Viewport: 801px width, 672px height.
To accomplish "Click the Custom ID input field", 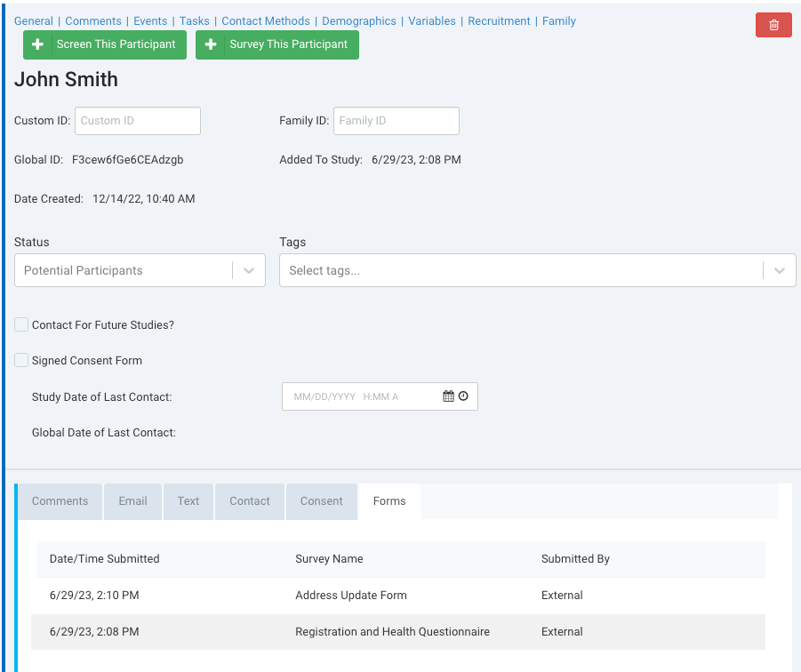I will 138,121.
